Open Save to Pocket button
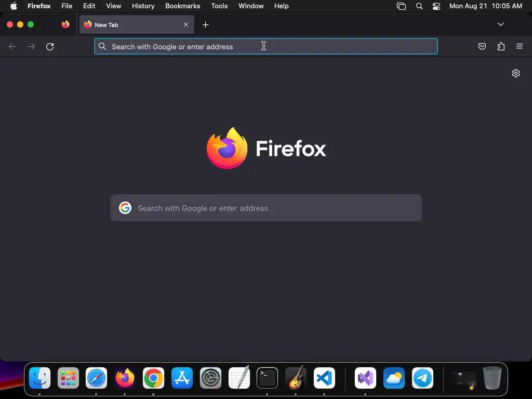Screen dimensions: 532x399 (482, 46)
